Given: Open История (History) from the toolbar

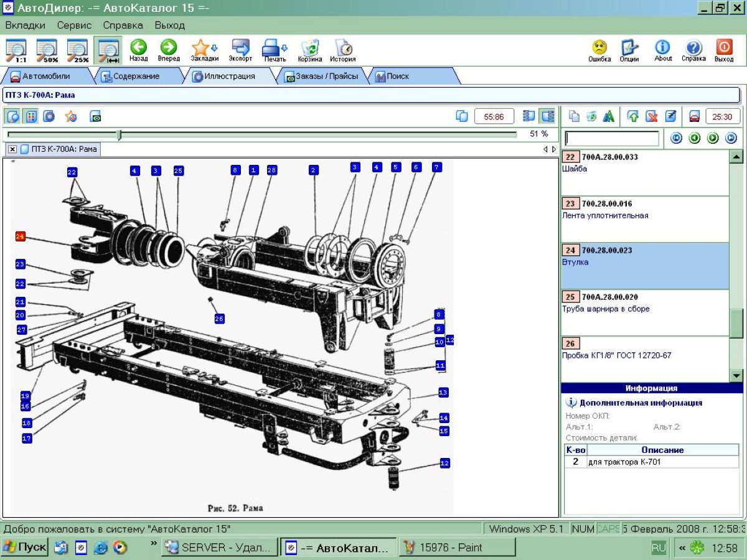Looking at the screenshot, I should 343,49.
